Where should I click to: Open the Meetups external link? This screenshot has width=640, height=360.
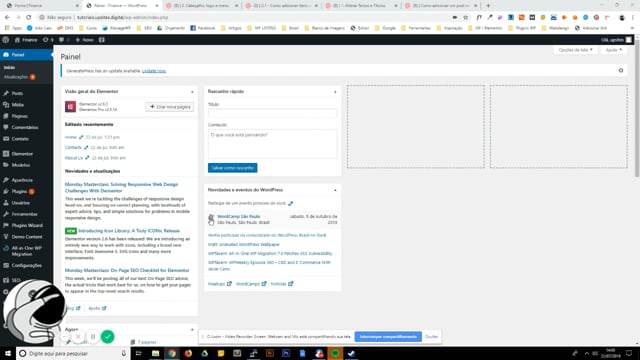point(220,284)
